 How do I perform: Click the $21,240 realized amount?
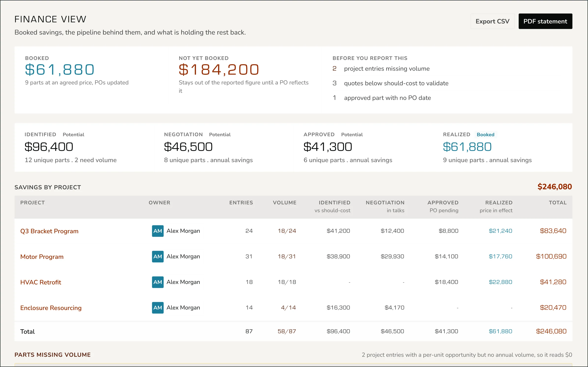coord(501,231)
